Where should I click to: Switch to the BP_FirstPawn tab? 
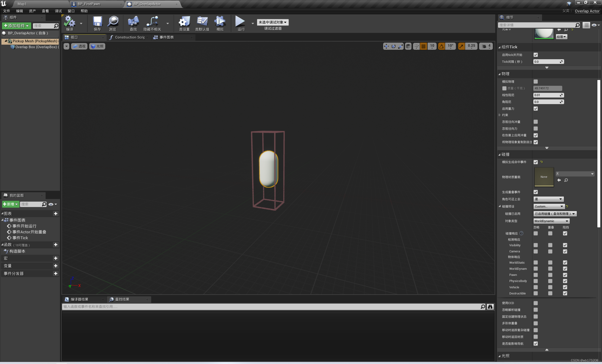coord(89,4)
